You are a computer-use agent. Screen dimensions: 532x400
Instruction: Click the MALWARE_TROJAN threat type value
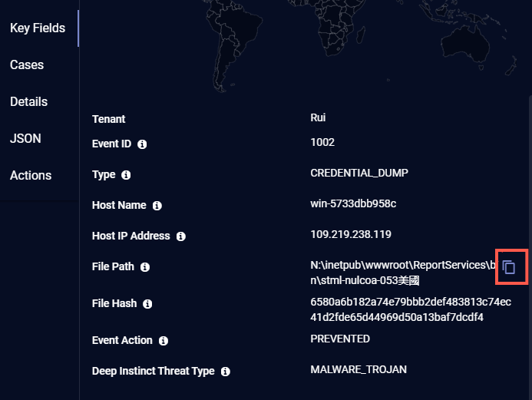[x=359, y=369]
